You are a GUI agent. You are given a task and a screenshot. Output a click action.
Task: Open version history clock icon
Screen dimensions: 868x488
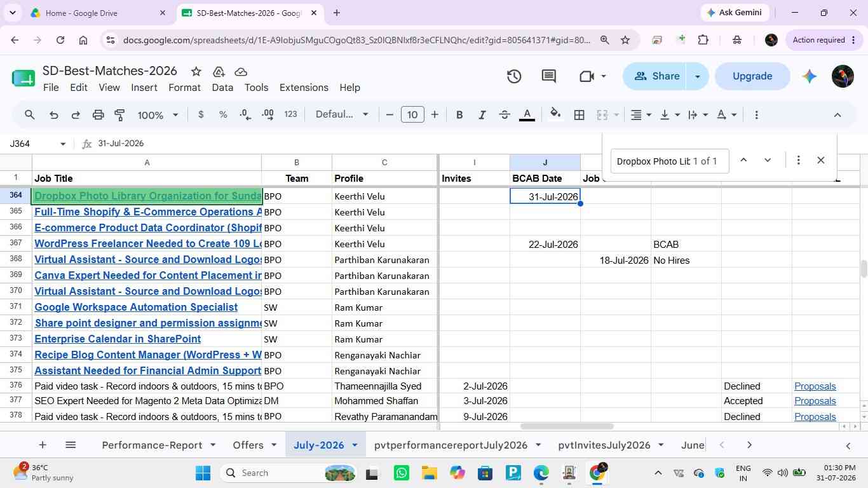point(514,76)
